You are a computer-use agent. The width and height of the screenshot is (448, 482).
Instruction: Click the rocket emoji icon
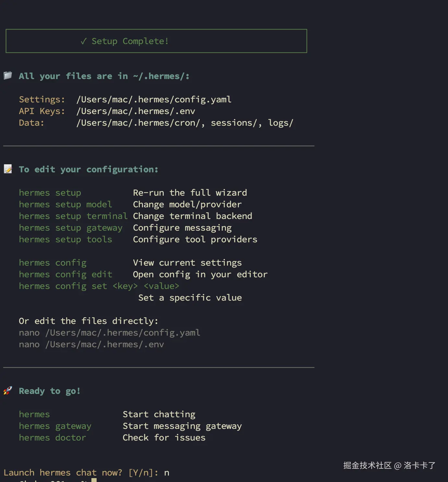[x=8, y=390]
